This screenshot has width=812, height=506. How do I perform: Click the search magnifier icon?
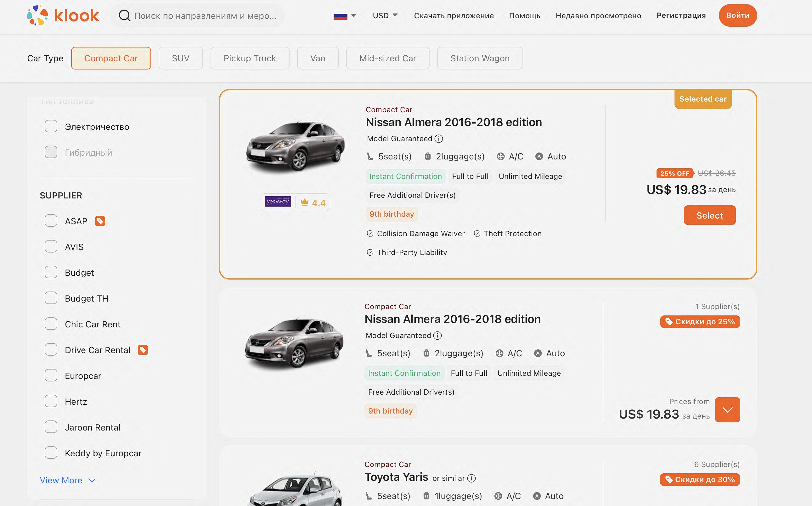pos(124,15)
